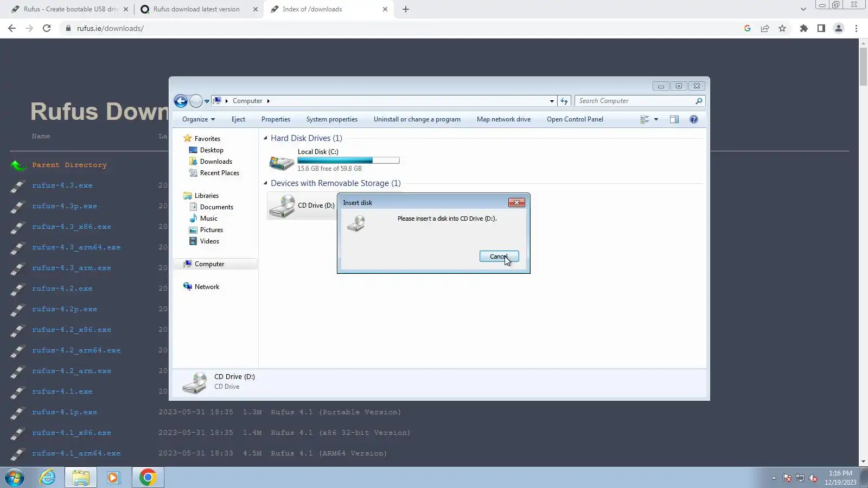Click Uninstall or change a program
Viewport: 868px width, 488px height.
[x=417, y=119]
